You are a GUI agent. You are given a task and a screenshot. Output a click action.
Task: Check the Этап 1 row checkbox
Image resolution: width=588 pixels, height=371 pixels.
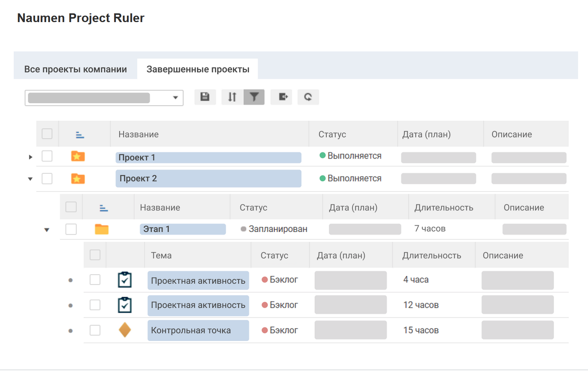coord(71,229)
